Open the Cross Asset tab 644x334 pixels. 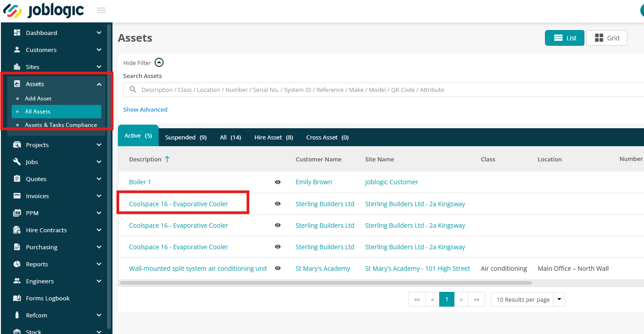click(x=327, y=137)
